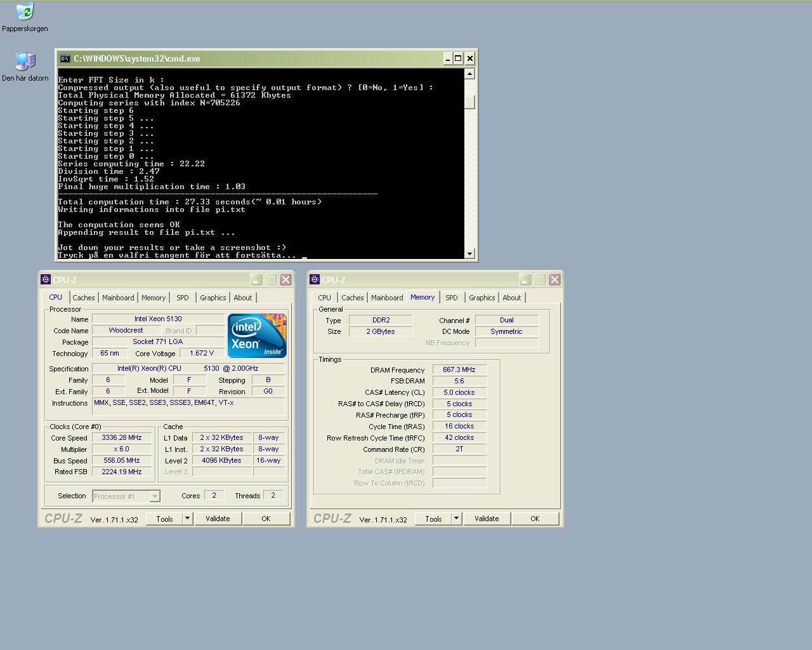Click the CAS# Latency value 5.0 clocks
The height and width of the screenshot is (650, 812).
(459, 392)
